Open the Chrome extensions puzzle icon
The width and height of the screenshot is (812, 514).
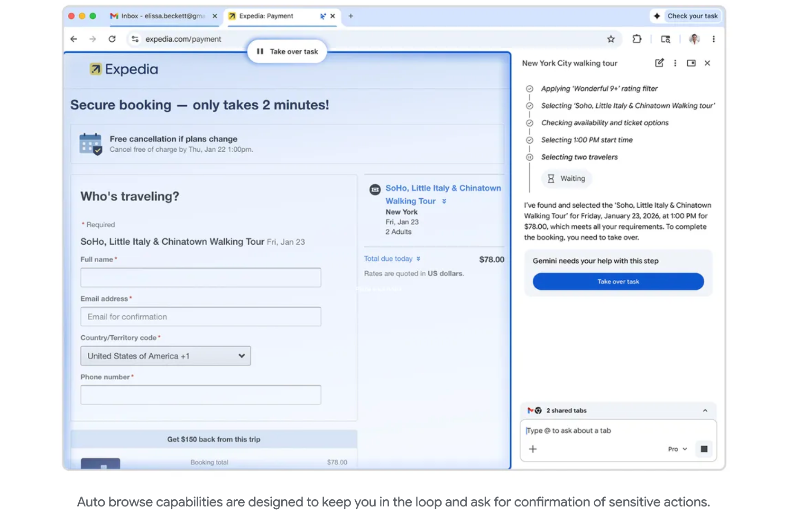pos(637,39)
